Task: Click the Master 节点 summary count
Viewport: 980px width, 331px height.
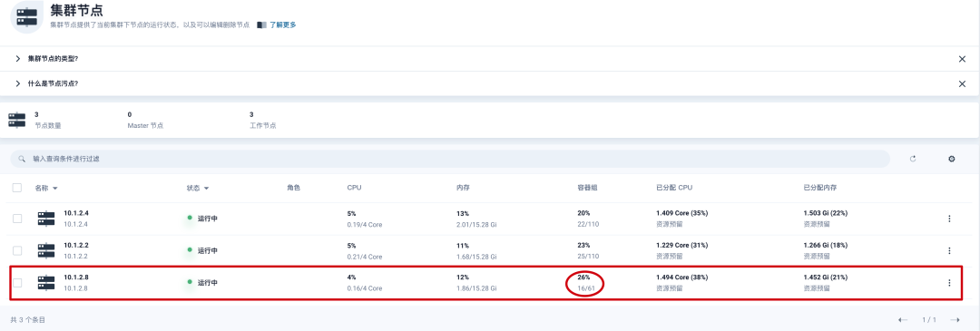Action: [130, 115]
